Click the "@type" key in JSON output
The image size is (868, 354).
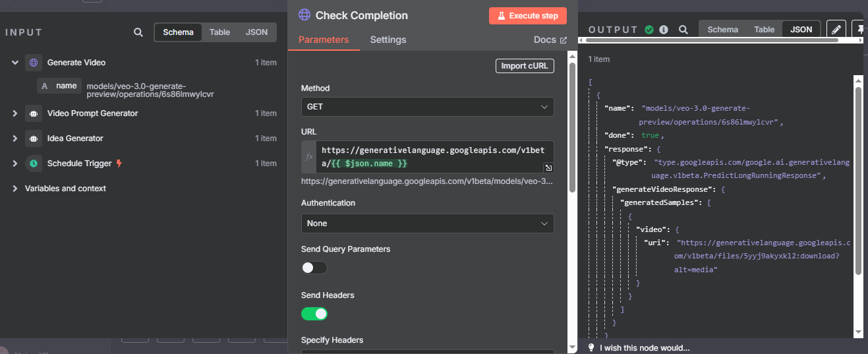[x=628, y=162]
